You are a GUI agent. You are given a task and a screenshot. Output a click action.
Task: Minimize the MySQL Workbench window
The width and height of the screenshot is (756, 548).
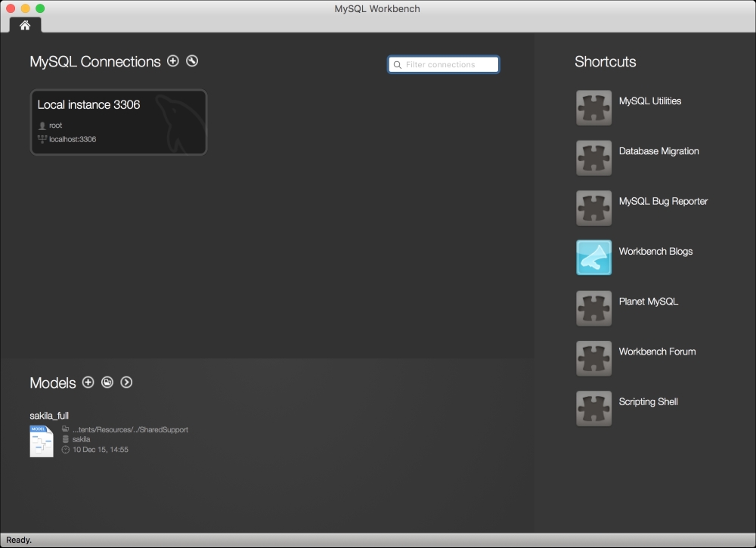(x=26, y=8)
